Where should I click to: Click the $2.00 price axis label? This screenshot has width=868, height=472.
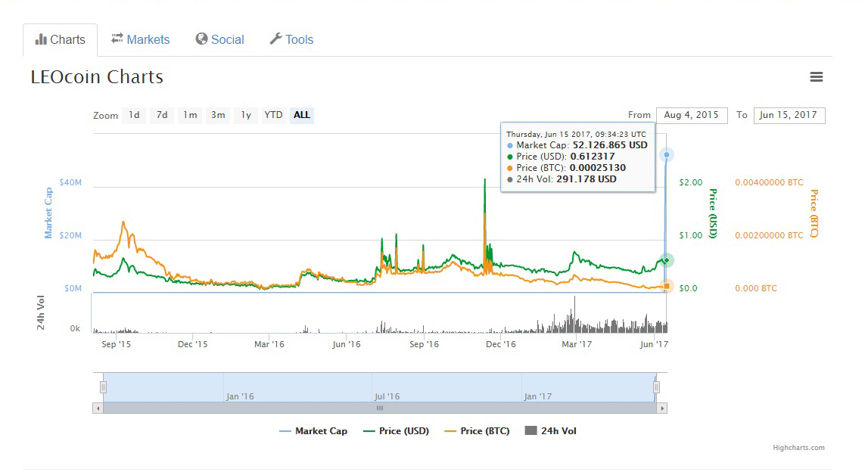[x=690, y=182]
